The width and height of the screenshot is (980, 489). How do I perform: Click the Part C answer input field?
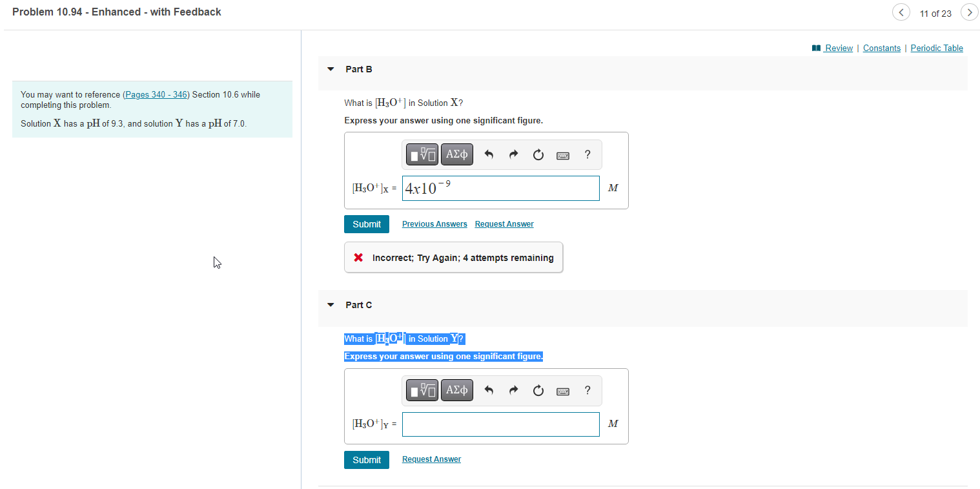501,424
